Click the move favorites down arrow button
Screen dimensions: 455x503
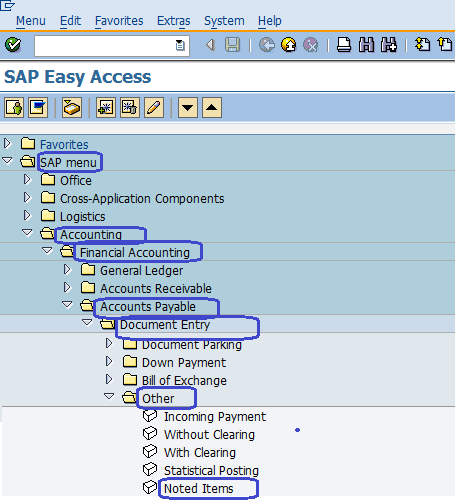[x=188, y=107]
